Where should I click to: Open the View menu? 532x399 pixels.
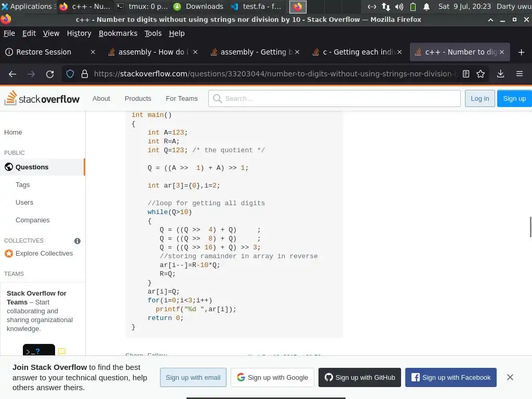pos(51,33)
